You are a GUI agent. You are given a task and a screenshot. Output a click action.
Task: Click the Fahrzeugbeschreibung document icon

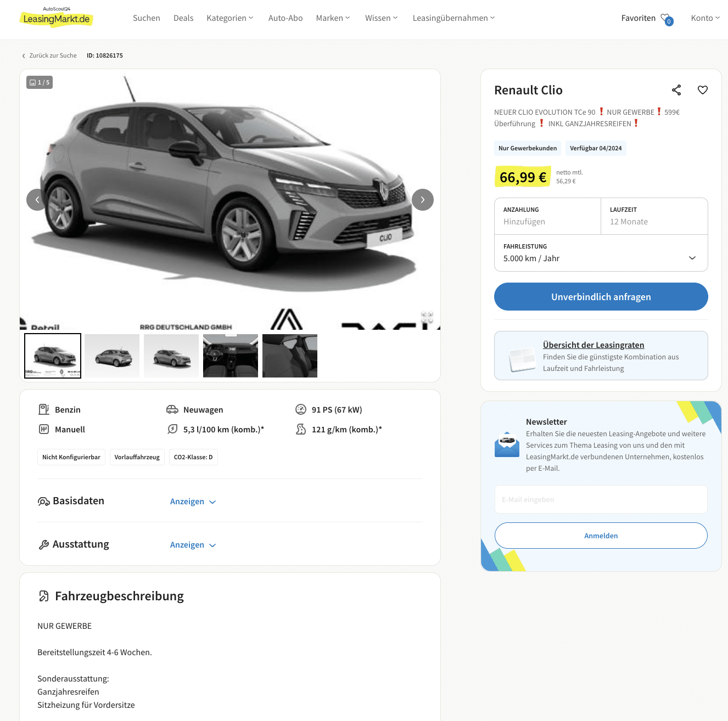click(x=44, y=596)
